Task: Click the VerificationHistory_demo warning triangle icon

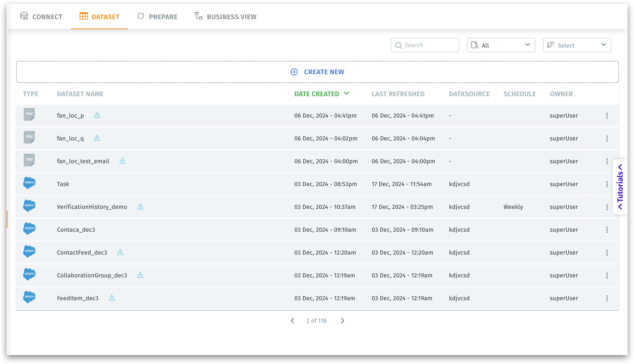Action: click(x=140, y=207)
